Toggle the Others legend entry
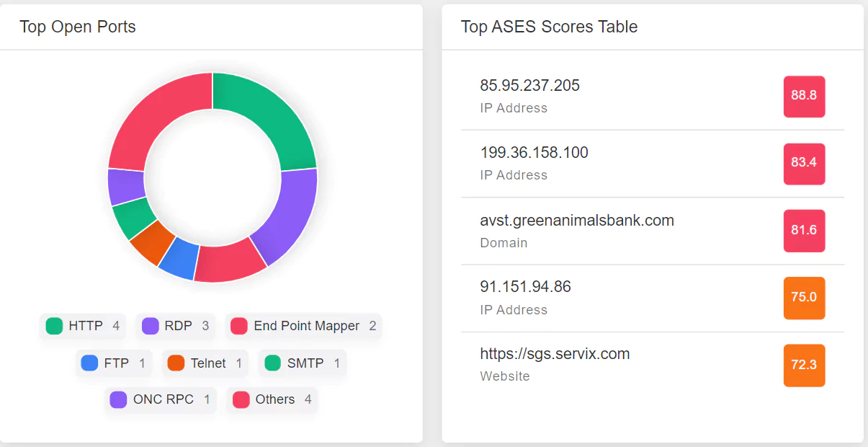The height and width of the screenshot is (447, 868). pyautogui.click(x=272, y=399)
